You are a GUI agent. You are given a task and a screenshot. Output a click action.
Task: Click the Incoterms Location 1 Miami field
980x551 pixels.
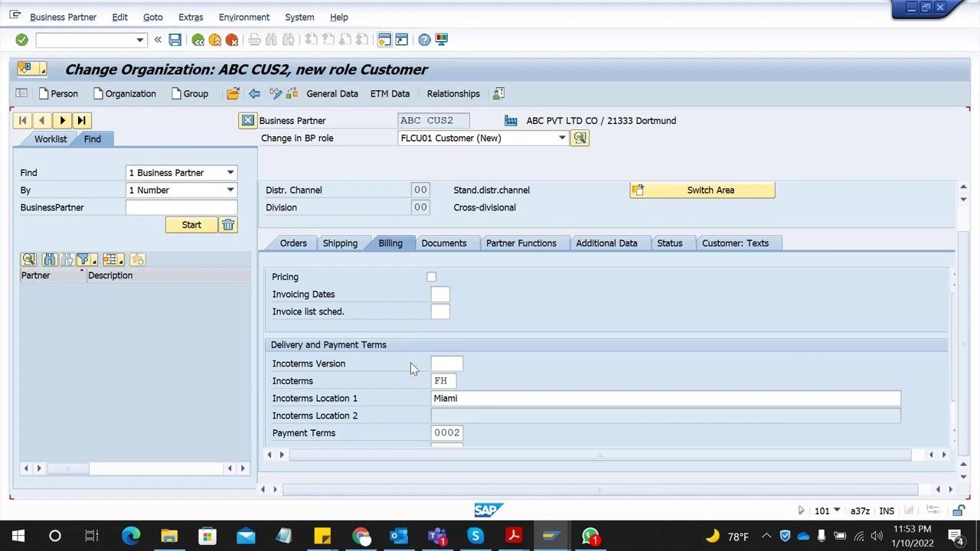(666, 398)
